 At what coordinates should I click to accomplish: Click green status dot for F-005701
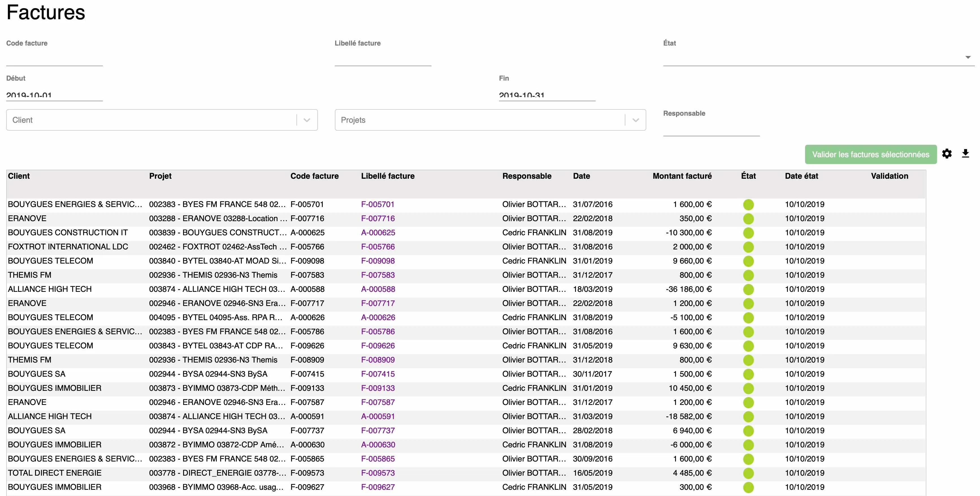(748, 205)
